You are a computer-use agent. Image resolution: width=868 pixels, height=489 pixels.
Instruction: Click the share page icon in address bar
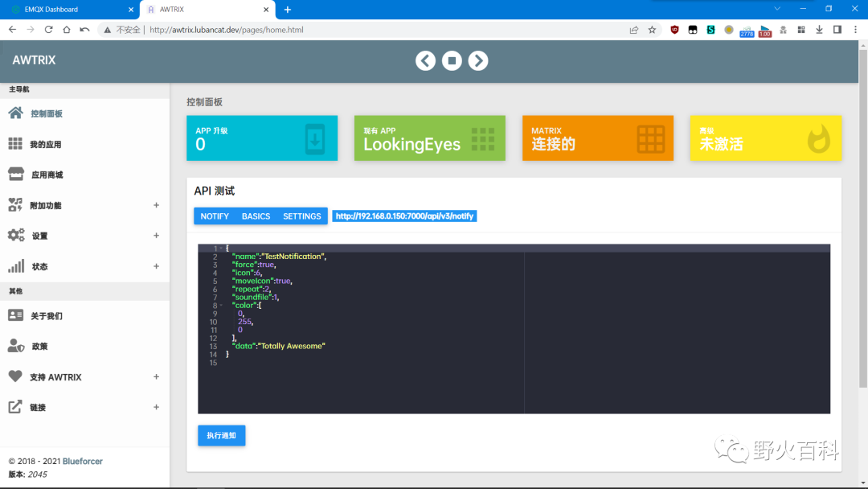pos(634,30)
